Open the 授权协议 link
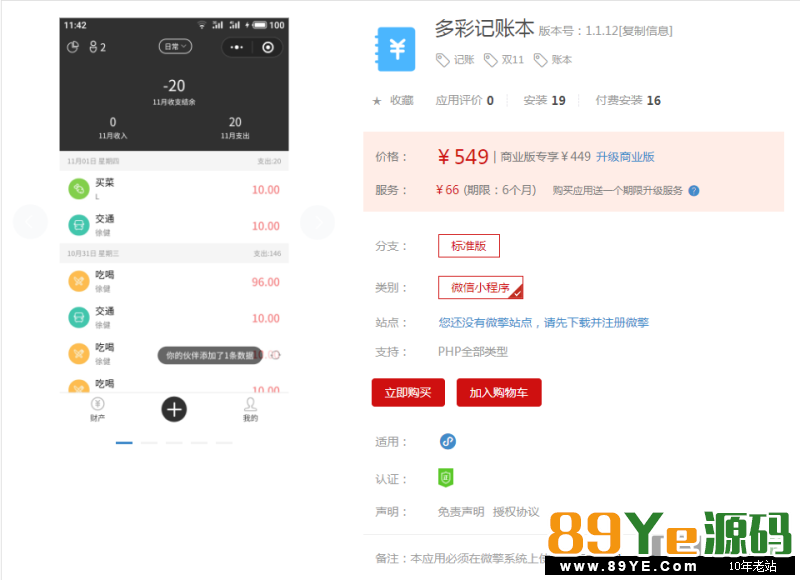Image resolution: width=800 pixels, height=580 pixels. pyautogui.click(x=516, y=512)
